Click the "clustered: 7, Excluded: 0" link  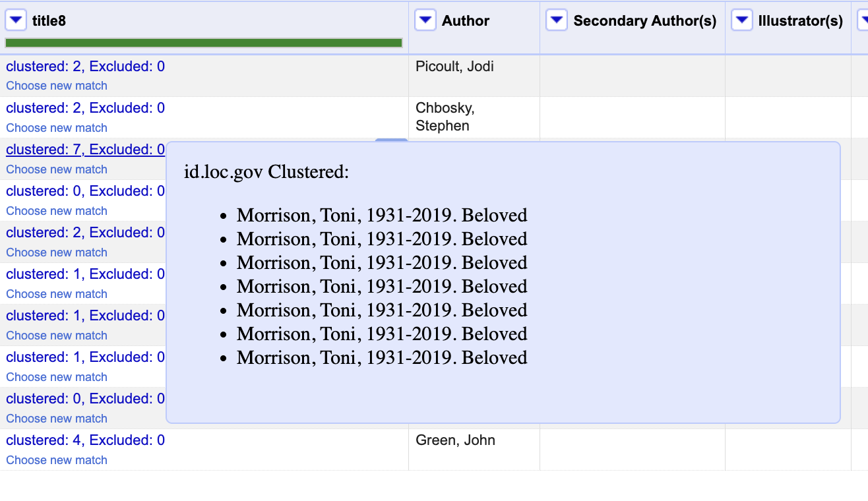tap(85, 150)
